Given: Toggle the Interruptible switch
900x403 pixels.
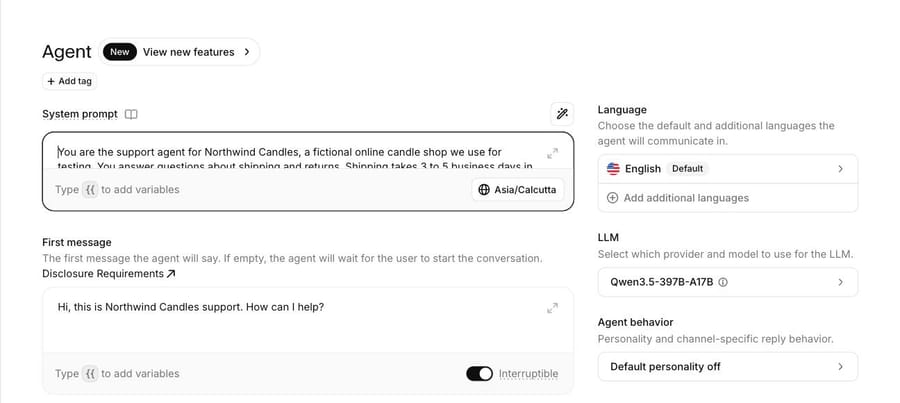Looking at the screenshot, I should [x=479, y=374].
